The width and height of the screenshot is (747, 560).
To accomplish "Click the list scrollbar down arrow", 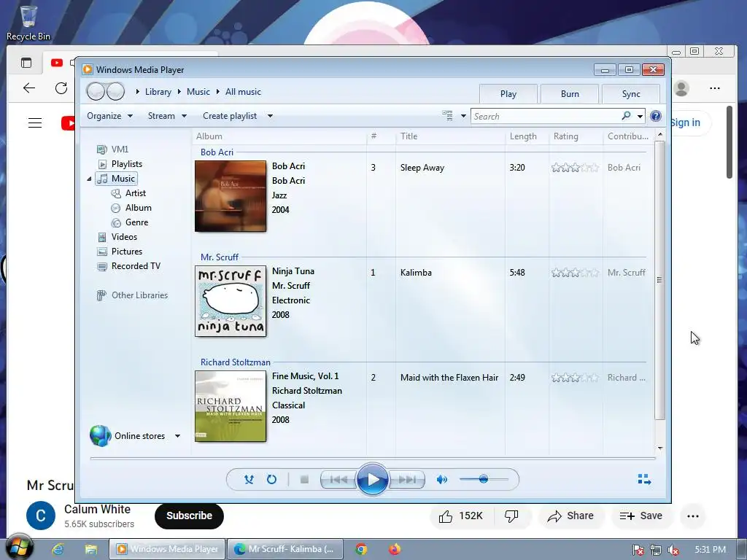I will [659, 448].
